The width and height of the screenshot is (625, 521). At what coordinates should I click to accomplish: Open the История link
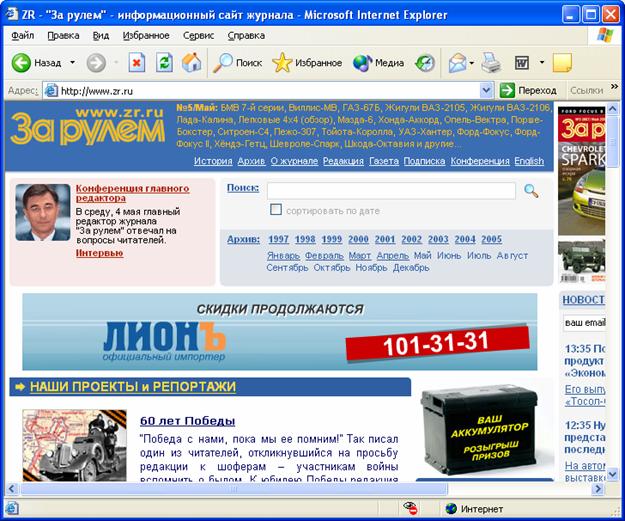[x=213, y=161]
